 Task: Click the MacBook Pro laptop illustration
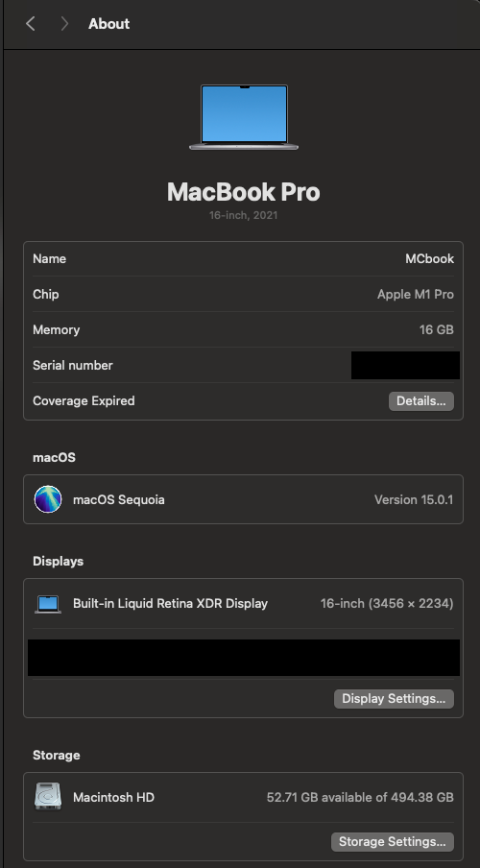(244, 117)
